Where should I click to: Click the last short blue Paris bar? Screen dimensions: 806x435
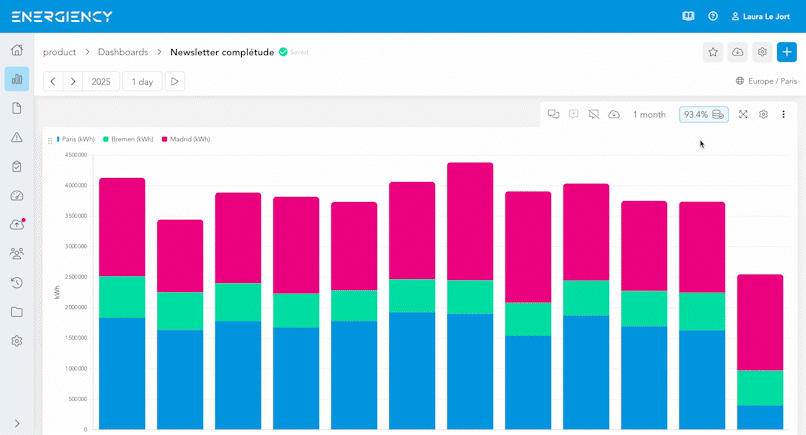click(760, 417)
